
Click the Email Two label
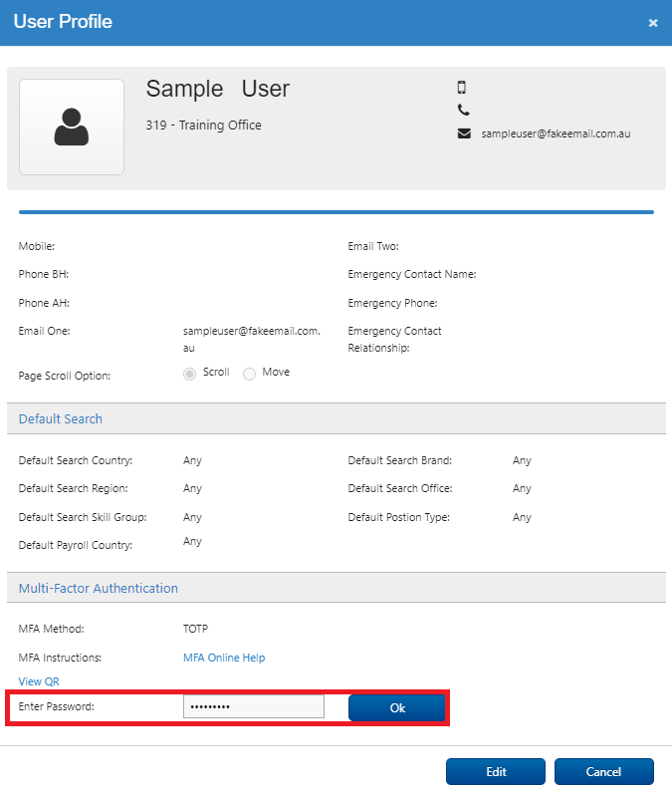(x=373, y=246)
